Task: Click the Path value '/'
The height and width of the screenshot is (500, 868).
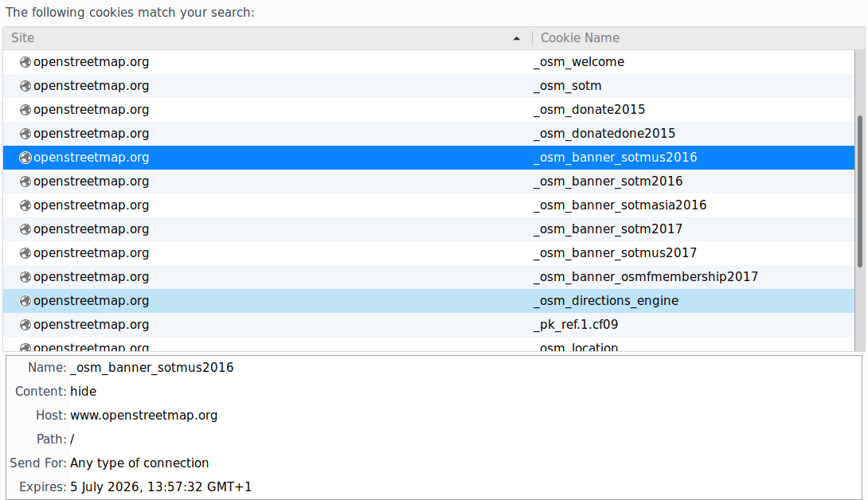Action: tap(72, 439)
